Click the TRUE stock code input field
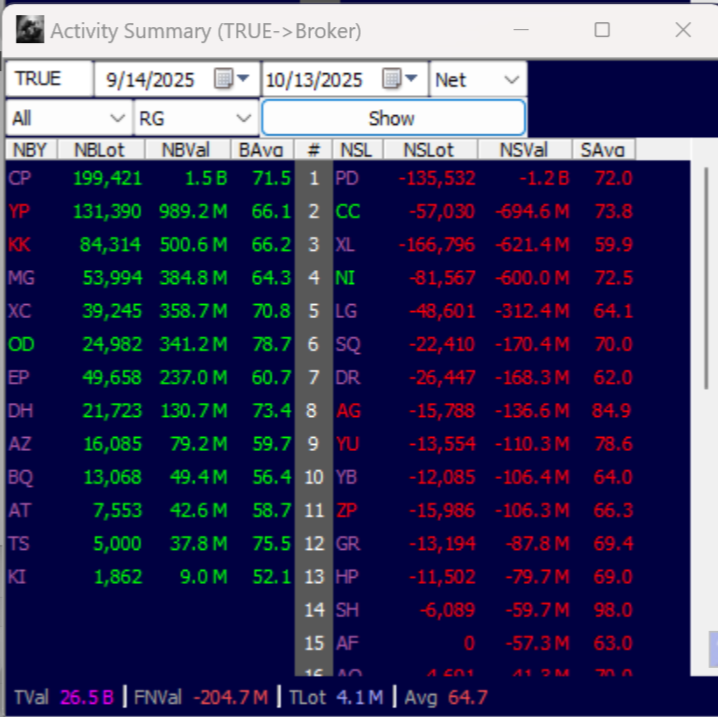This screenshot has height=717, width=718. tap(49, 79)
